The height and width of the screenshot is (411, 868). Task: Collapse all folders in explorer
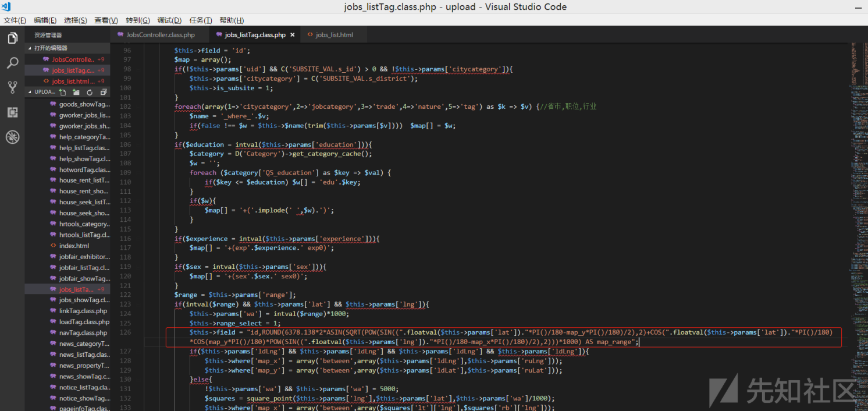click(x=104, y=92)
